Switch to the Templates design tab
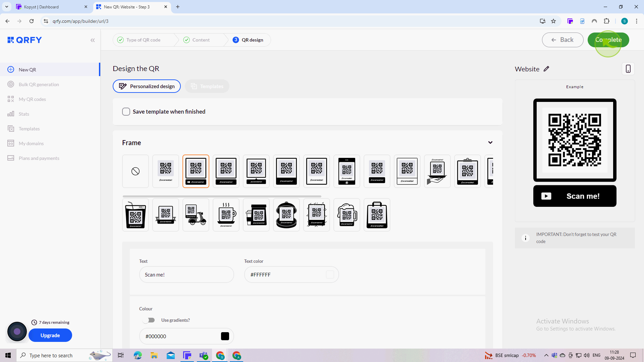The height and width of the screenshot is (362, 644). pos(207,86)
